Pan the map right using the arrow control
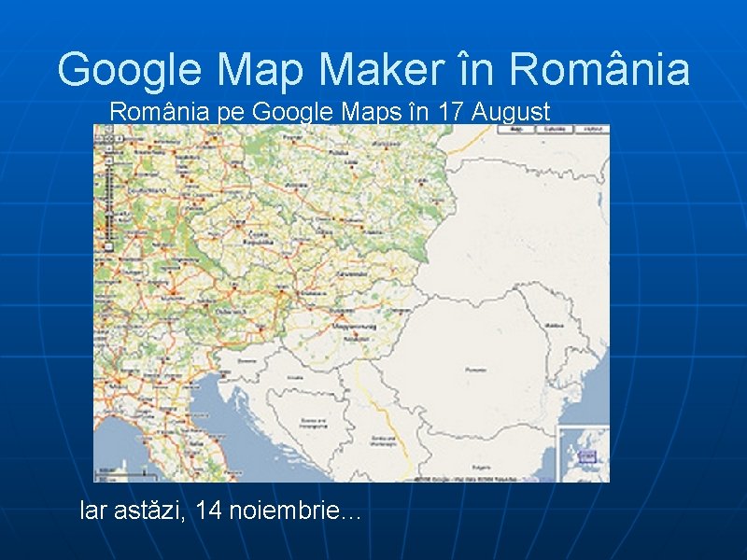 click(x=120, y=139)
